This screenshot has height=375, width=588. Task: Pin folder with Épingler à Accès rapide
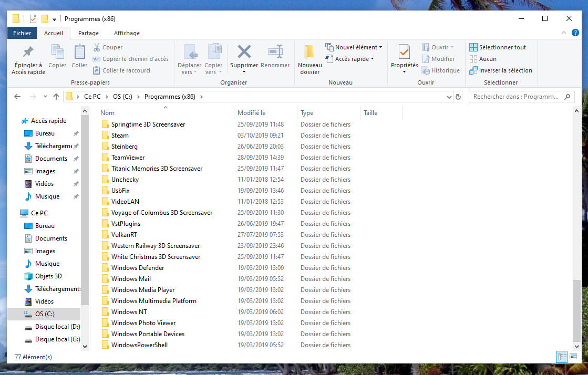pos(28,60)
